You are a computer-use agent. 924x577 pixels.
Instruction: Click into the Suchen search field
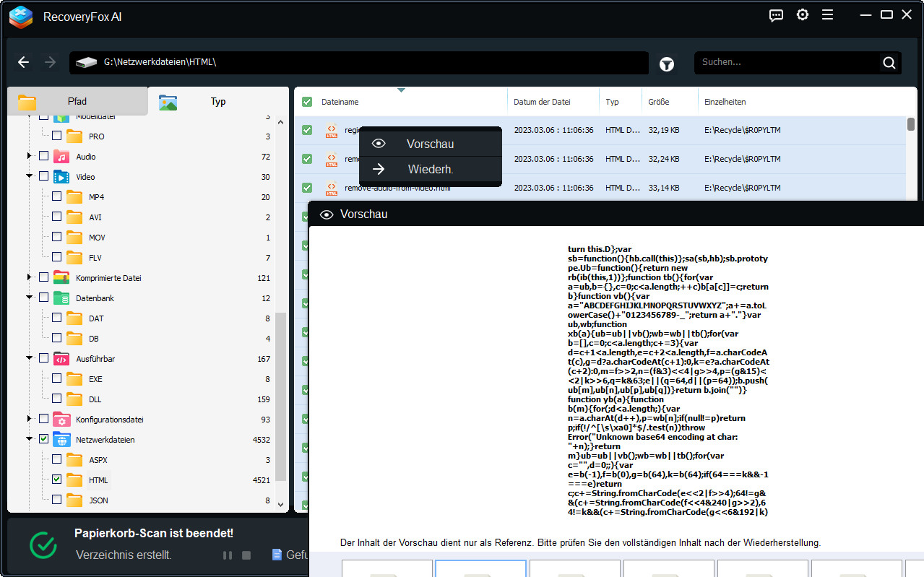tap(787, 63)
